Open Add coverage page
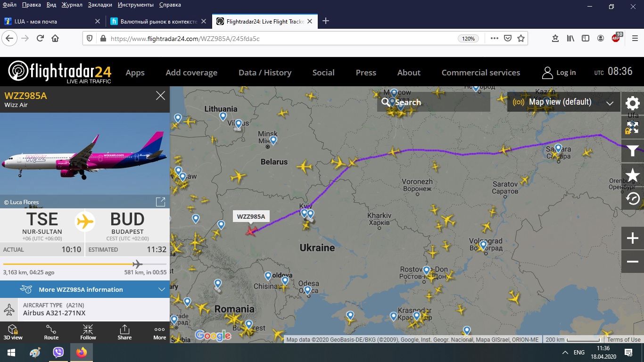The height and width of the screenshot is (362, 644). [x=191, y=73]
